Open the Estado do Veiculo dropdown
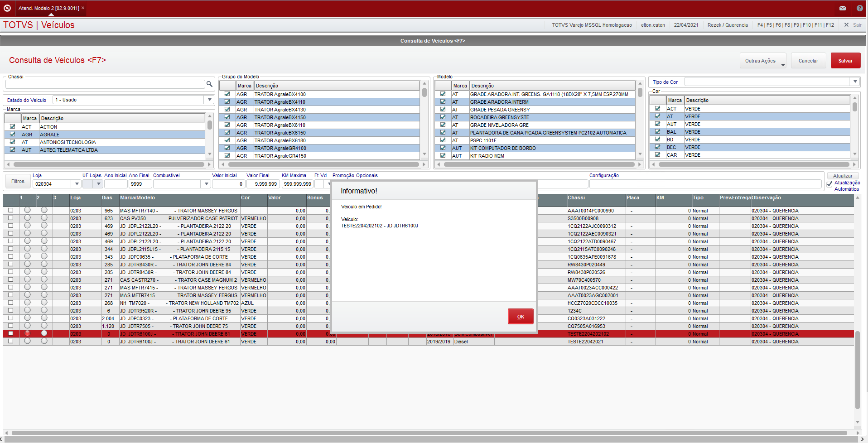Image resolution: width=868 pixels, height=443 pixels. point(210,100)
